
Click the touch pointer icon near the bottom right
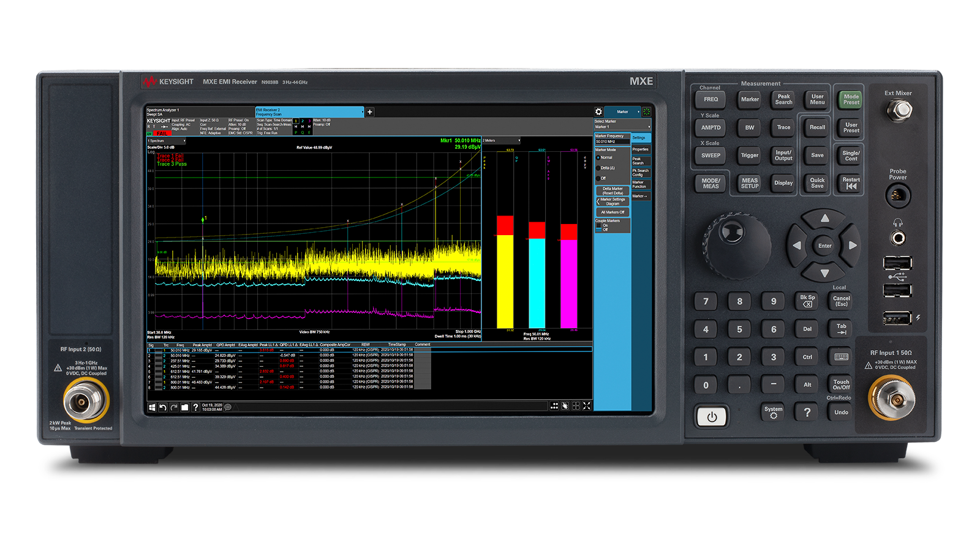coord(564,405)
